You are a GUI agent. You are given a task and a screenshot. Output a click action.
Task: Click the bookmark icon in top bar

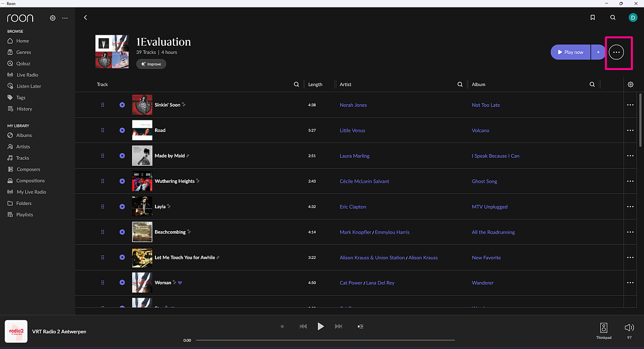pyautogui.click(x=593, y=18)
